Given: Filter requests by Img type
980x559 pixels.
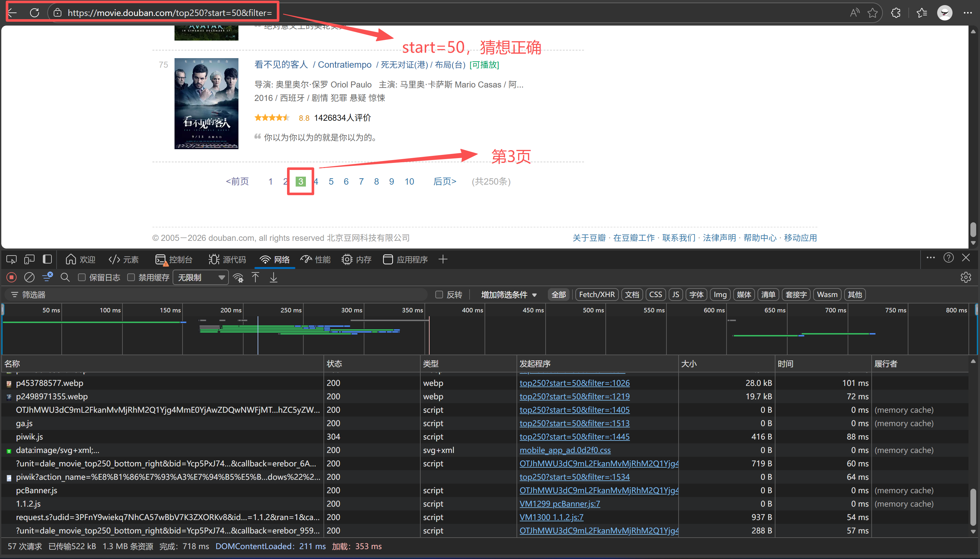Looking at the screenshot, I should 720,295.
